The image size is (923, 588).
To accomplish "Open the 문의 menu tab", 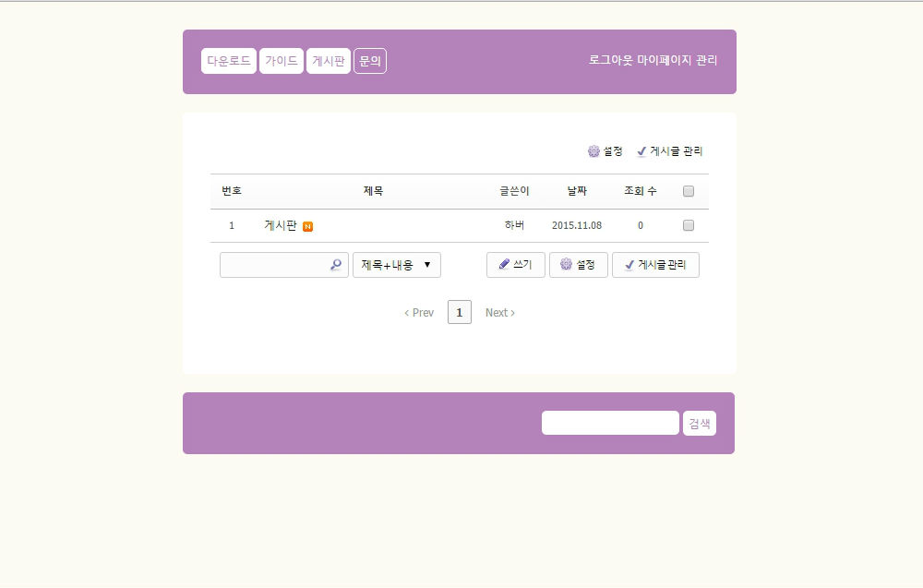I will [x=370, y=61].
